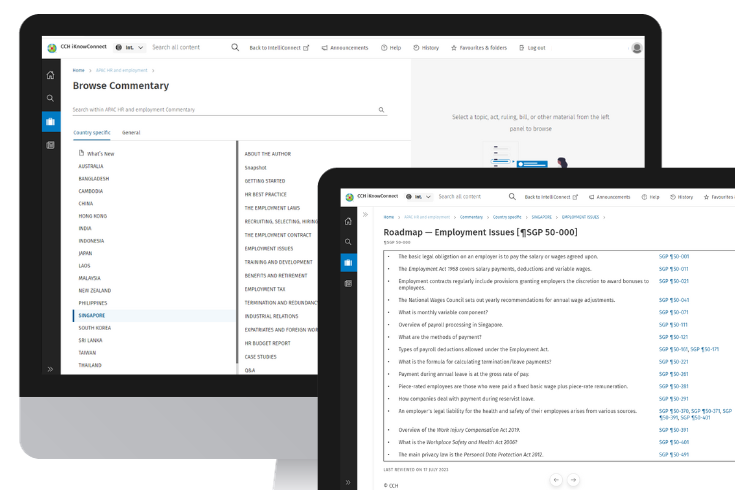Select the Country specific tab
Screen dimensions: 735x490
tap(91, 132)
